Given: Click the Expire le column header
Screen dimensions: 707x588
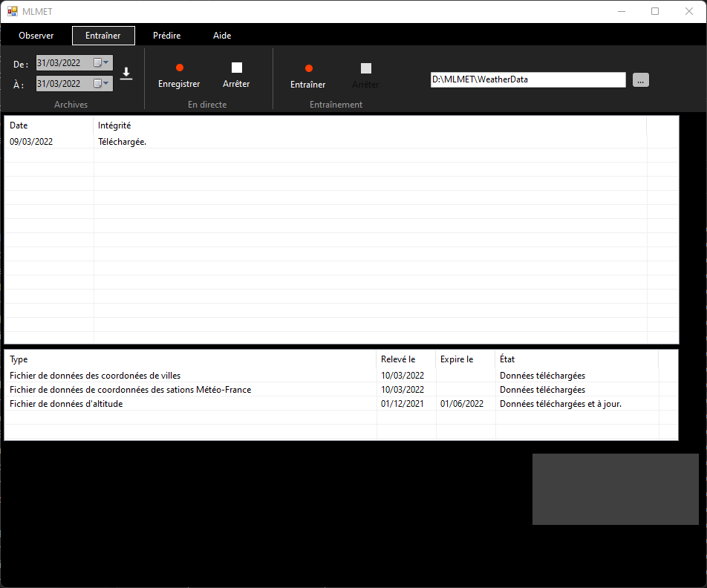Looking at the screenshot, I should tap(457, 359).
